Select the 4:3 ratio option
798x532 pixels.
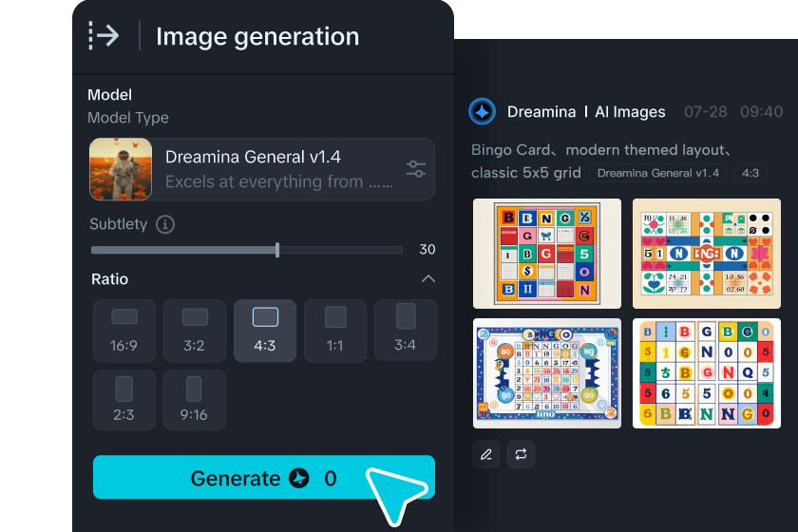click(265, 331)
